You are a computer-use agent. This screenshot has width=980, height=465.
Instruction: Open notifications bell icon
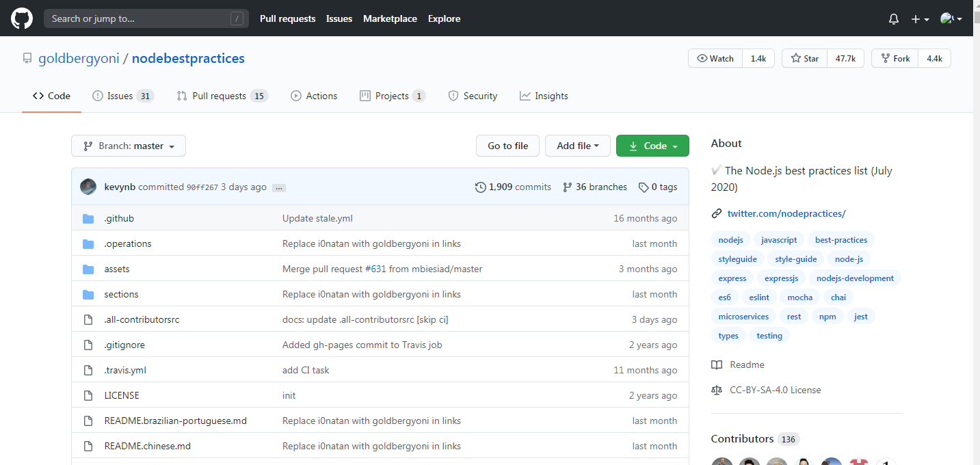pos(893,19)
